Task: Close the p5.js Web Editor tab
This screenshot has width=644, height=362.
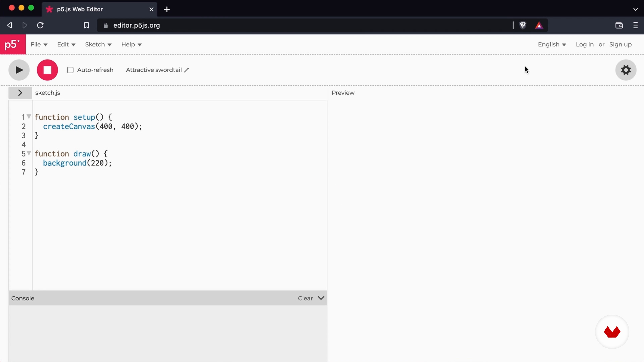Action: point(151,10)
